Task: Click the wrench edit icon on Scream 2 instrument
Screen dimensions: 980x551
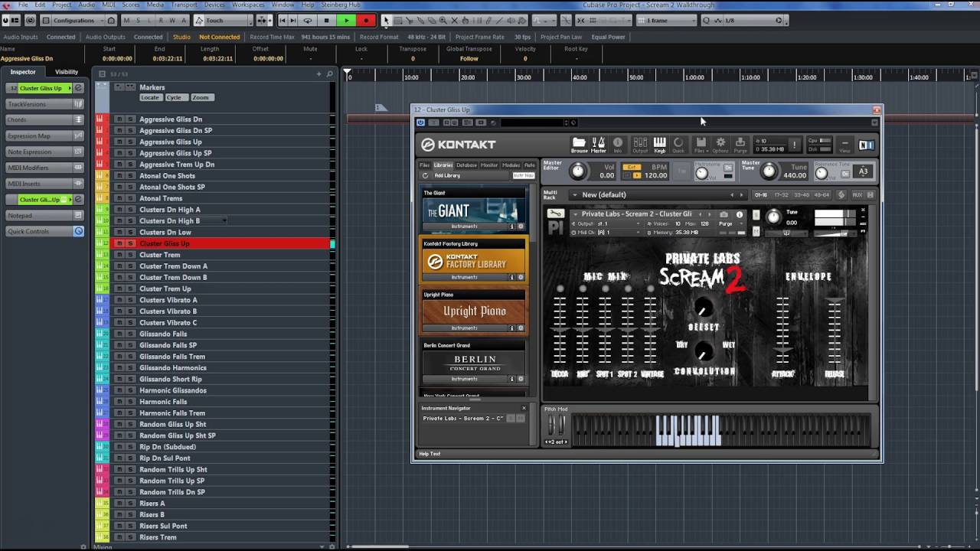Action: click(x=555, y=214)
